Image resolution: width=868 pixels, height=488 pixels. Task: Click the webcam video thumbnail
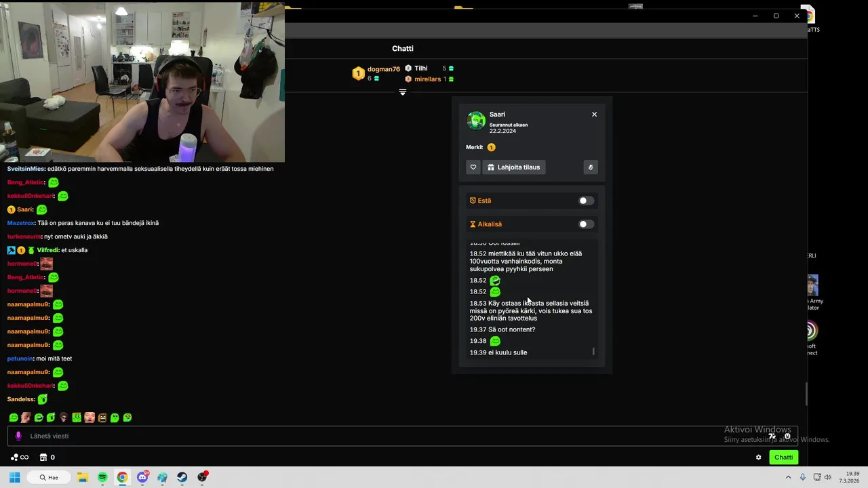[142, 81]
